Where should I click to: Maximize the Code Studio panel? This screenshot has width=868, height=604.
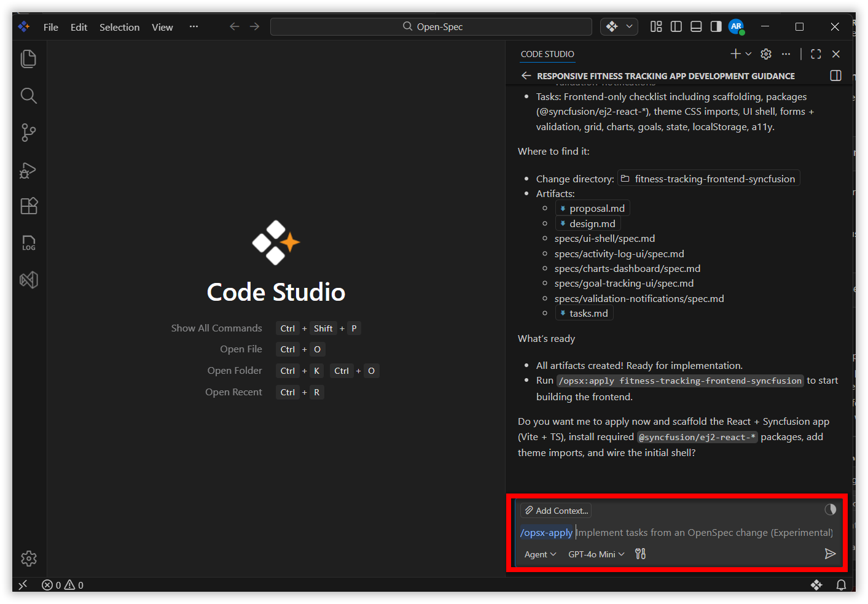(x=816, y=54)
